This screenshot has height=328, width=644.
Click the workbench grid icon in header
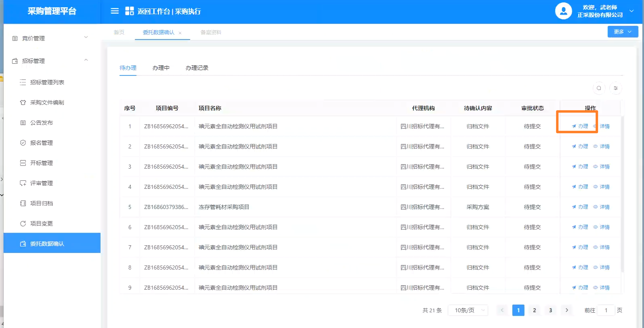pyautogui.click(x=129, y=11)
